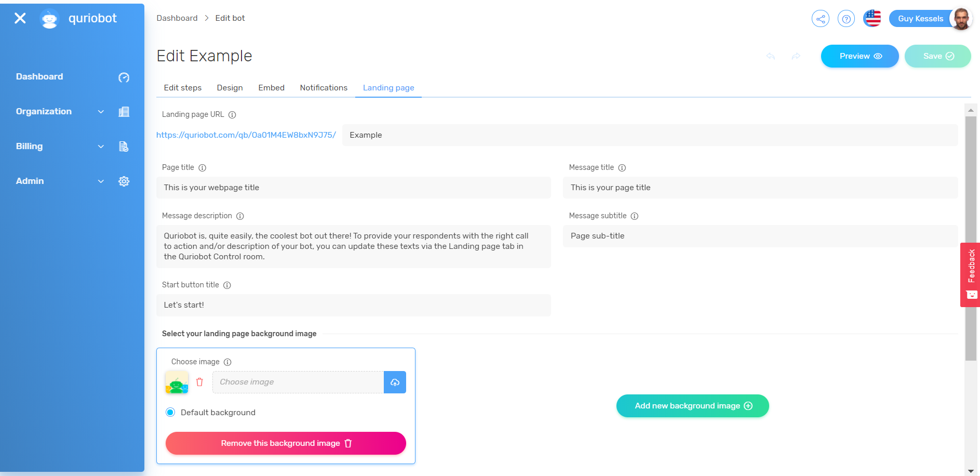Click the Organization building icon
Screen dimensions: 980x476
(124, 112)
